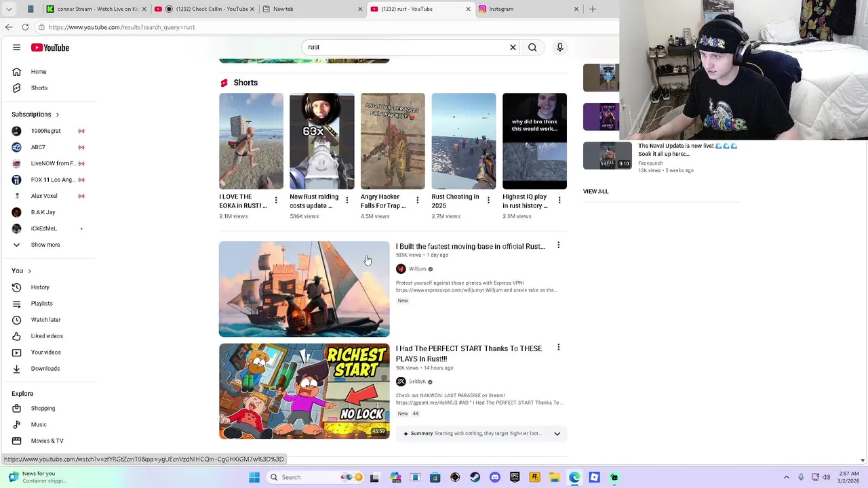The width and height of the screenshot is (868, 488).
Task: Open the Windows Start menu
Action: pos(254,477)
